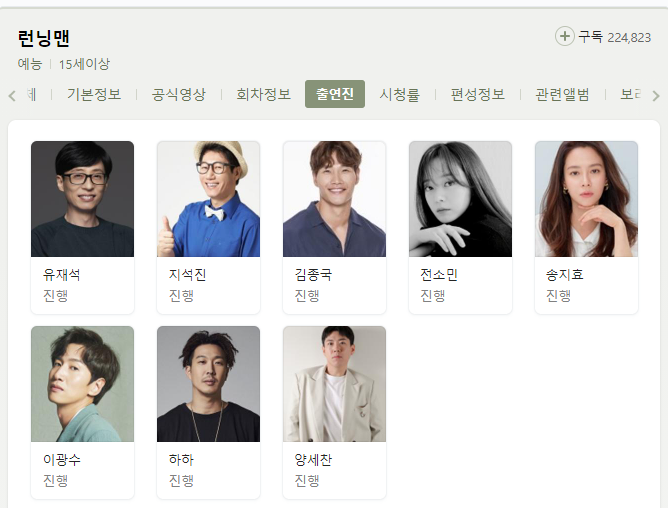Click the 양세찬 name link
The height and width of the screenshot is (508, 668).
click(x=313, y=459)
